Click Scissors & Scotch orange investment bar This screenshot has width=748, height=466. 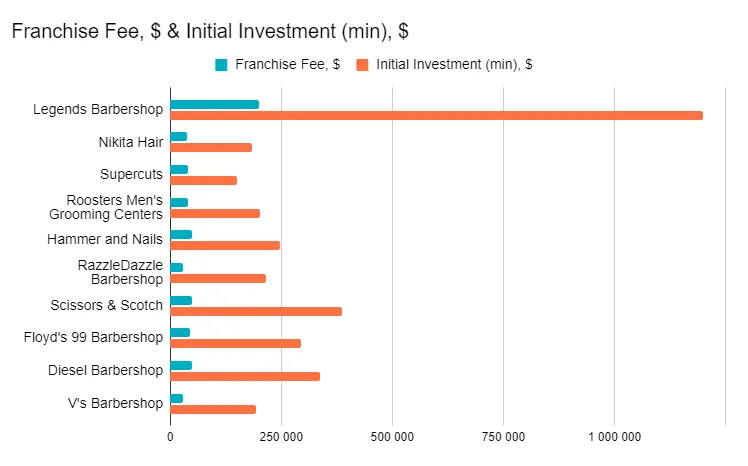coord(256,311)
